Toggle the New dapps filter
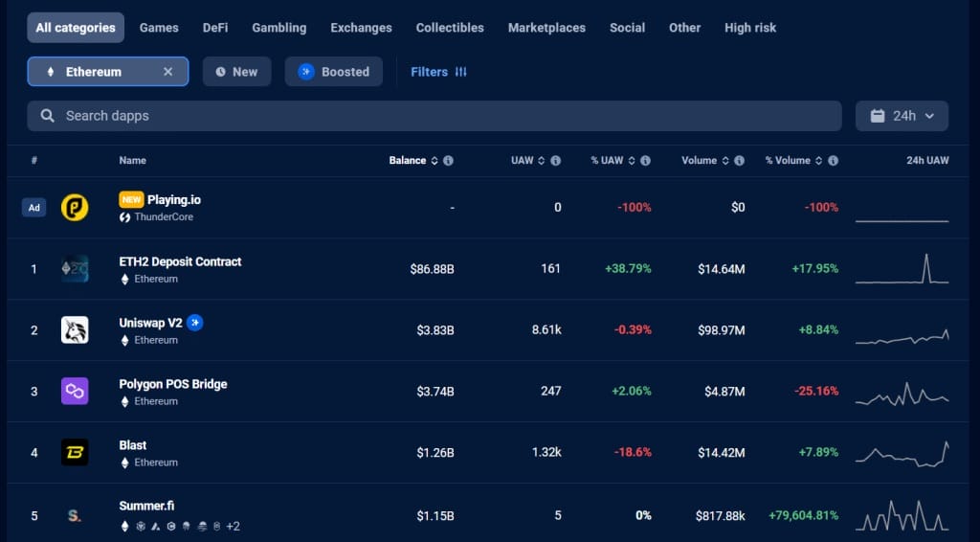The height and width of the screenshot is (542, 980). 236,72
